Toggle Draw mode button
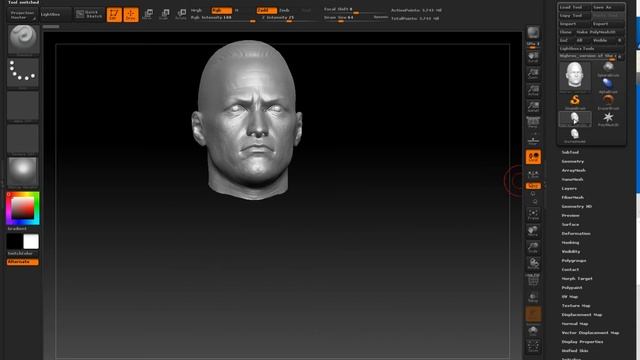Viewport: 640px width, 360px height. click(131, 15)
